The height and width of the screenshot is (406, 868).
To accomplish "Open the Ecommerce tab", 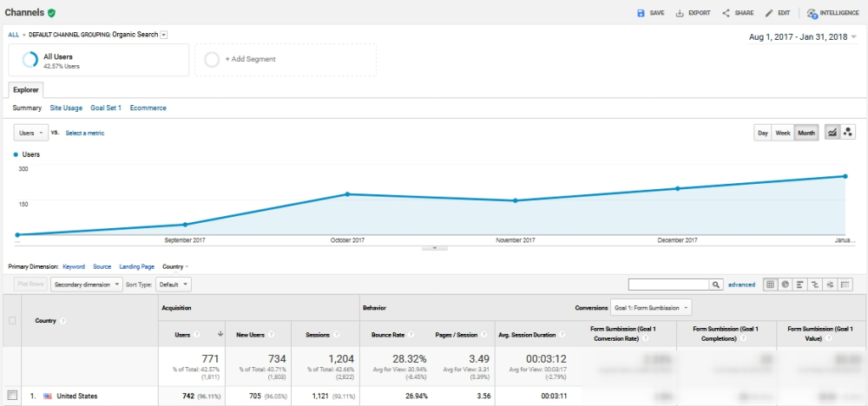I will pos(148,108).
